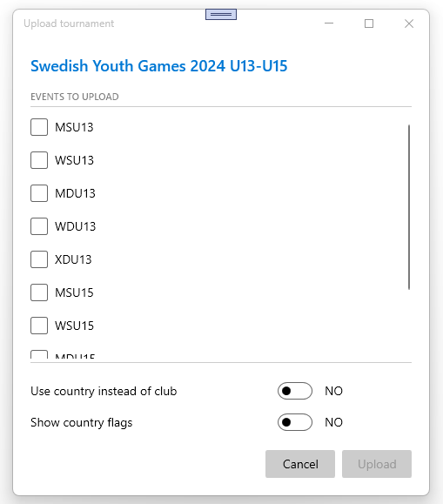Click the events list vertical scrollbar
This screenshot has width=443, height=504.
tap(409, 207)
